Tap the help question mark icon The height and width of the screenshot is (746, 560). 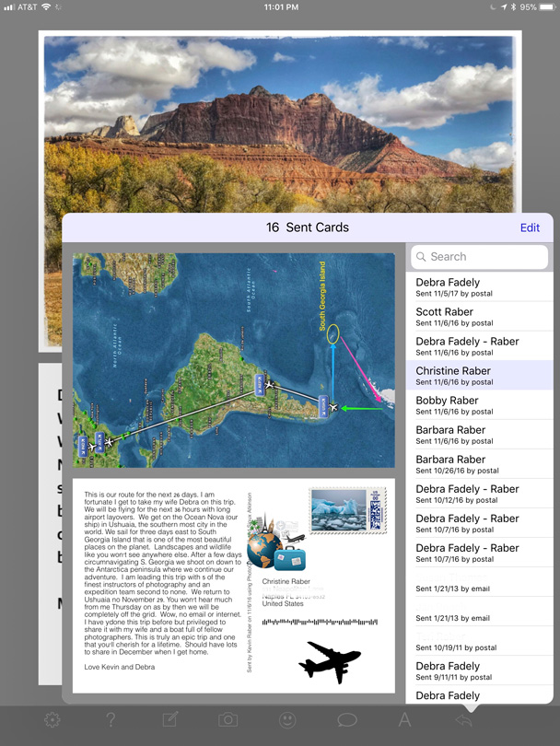(x=111, y=719)
